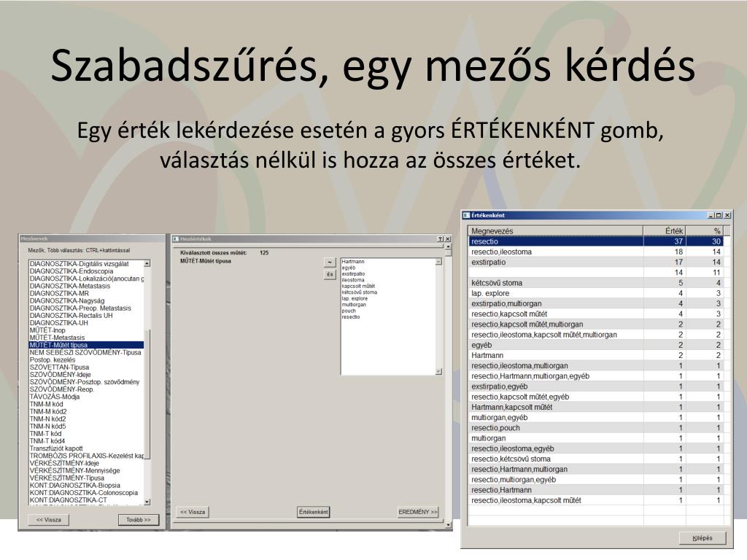Select 'DIAGNOSZTIKA-MR' field

pos(86,293)
